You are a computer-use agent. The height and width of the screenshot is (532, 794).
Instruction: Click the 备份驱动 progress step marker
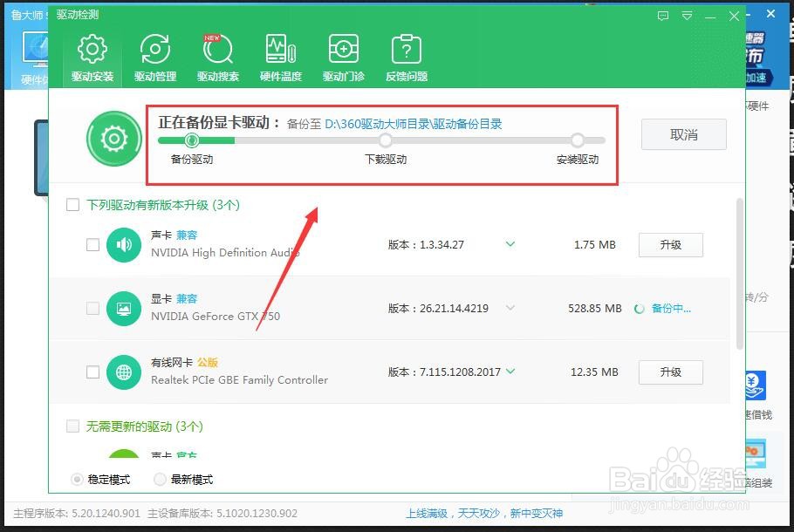(191, 140)
